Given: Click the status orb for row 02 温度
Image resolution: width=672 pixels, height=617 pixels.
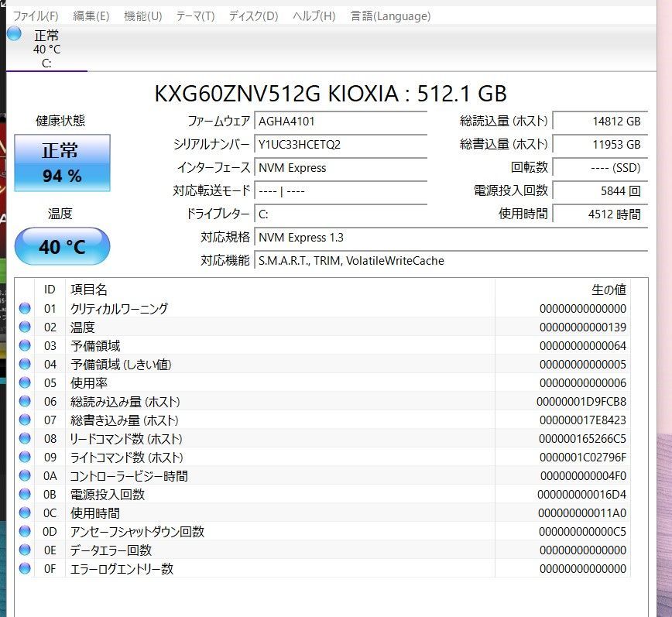Looking at the screenshot, I should click(x=25, y=327).
